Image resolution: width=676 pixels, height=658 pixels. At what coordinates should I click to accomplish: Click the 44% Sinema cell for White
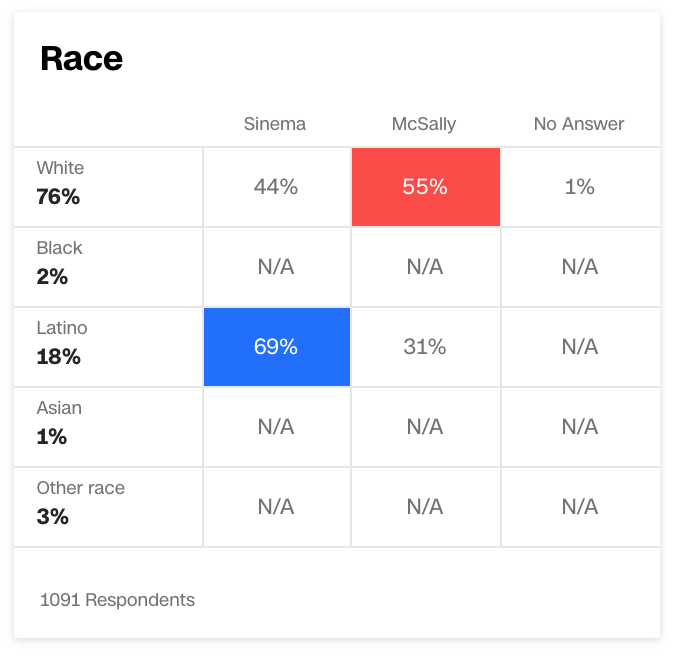click(x=276, y=187)
